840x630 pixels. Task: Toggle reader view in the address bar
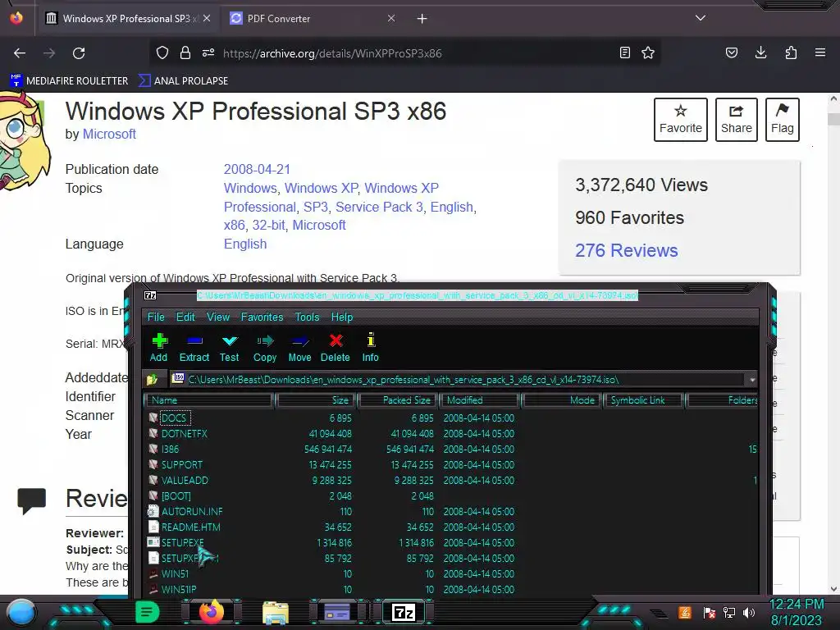624,53
